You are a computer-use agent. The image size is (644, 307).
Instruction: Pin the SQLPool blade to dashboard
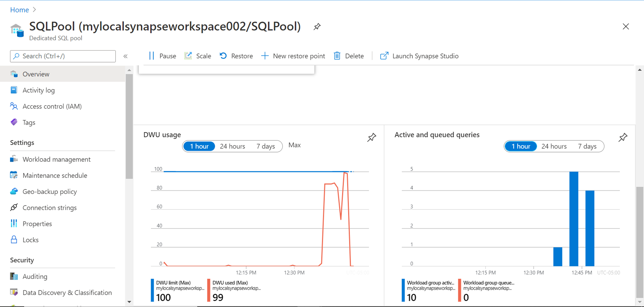click(317, 27)
